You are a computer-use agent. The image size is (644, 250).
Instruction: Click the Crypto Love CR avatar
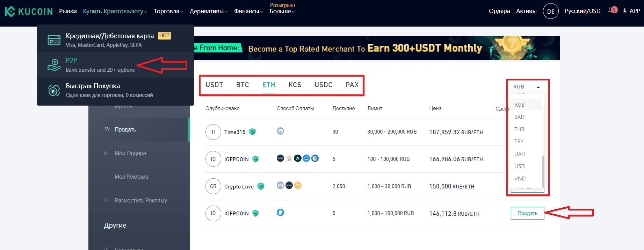tap(213, 186)
